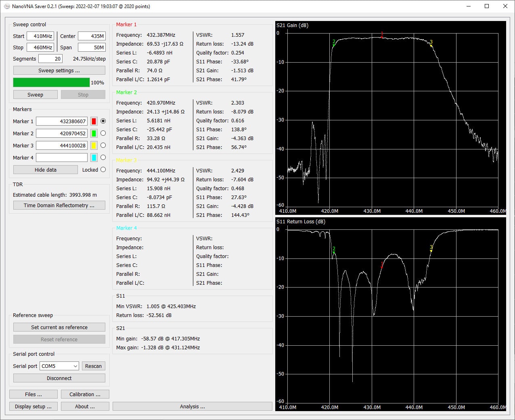Start a new Sweep
This screenshot has width=515, height=420.
pos(35,94)
